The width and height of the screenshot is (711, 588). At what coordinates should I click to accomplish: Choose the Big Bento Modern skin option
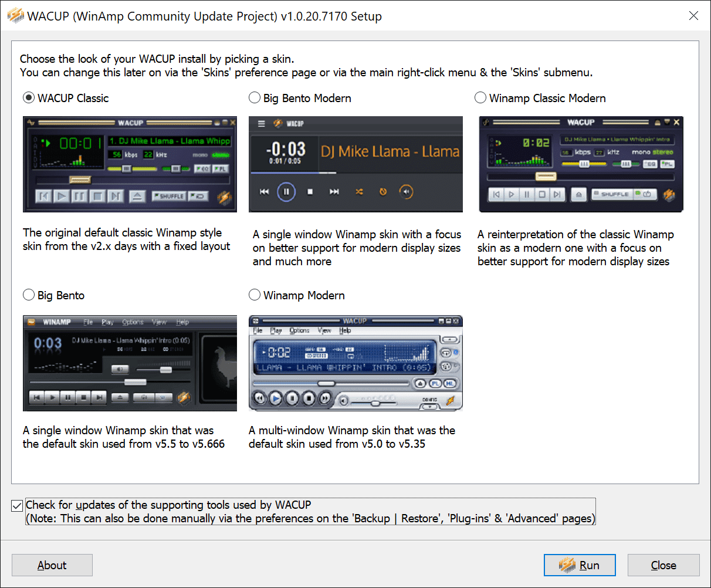pyautogui.click(x=255, y=98)
